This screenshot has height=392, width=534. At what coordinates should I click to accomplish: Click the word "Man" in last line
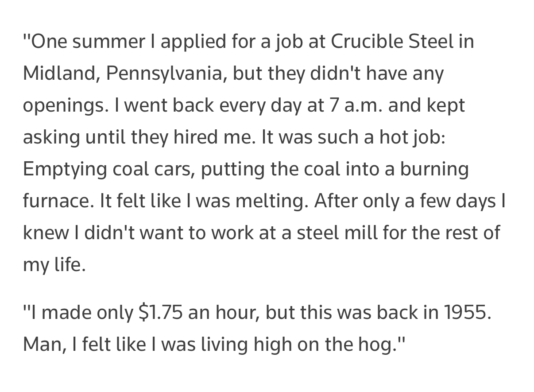tap(43, 344)
